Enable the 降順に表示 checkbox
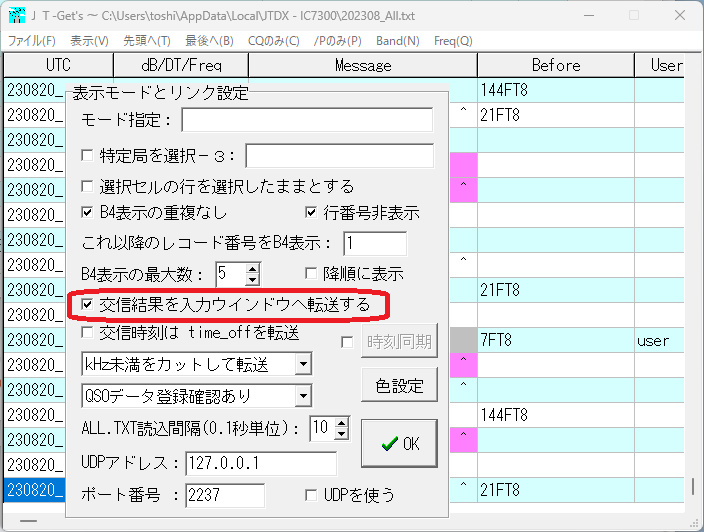The width and height of the screenshot is (704, 532). coord(311,273)
